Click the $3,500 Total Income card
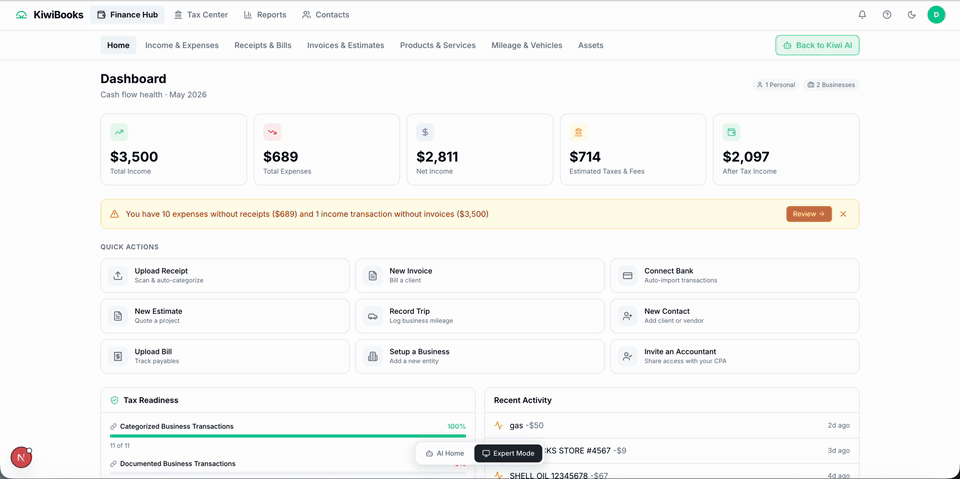The image size is (960, 479). [174, 149]
